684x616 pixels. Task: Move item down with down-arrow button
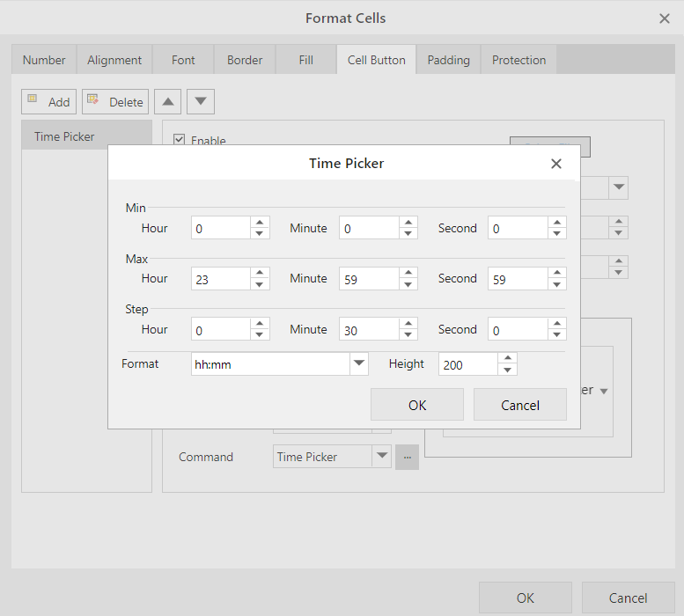201,102
